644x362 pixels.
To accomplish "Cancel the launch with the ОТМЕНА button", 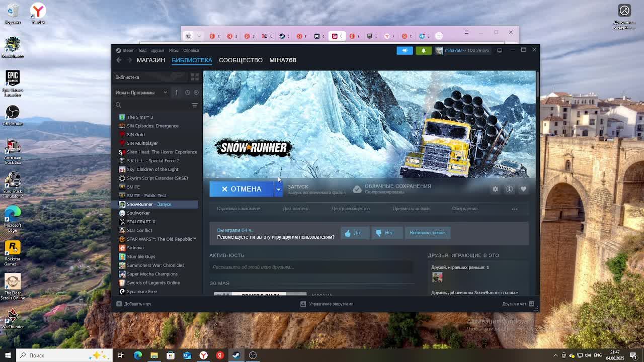I will (x=242, y=189).
